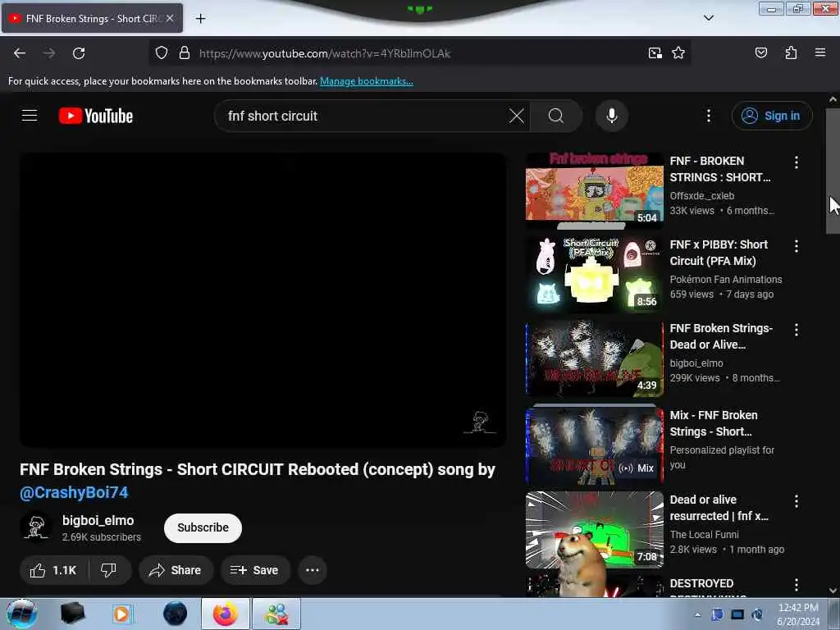The image size is (840, 630).
Task: Click title FNF x PIBBY: Short Circuit (PFA Mix)
Action: pos(719,253)
